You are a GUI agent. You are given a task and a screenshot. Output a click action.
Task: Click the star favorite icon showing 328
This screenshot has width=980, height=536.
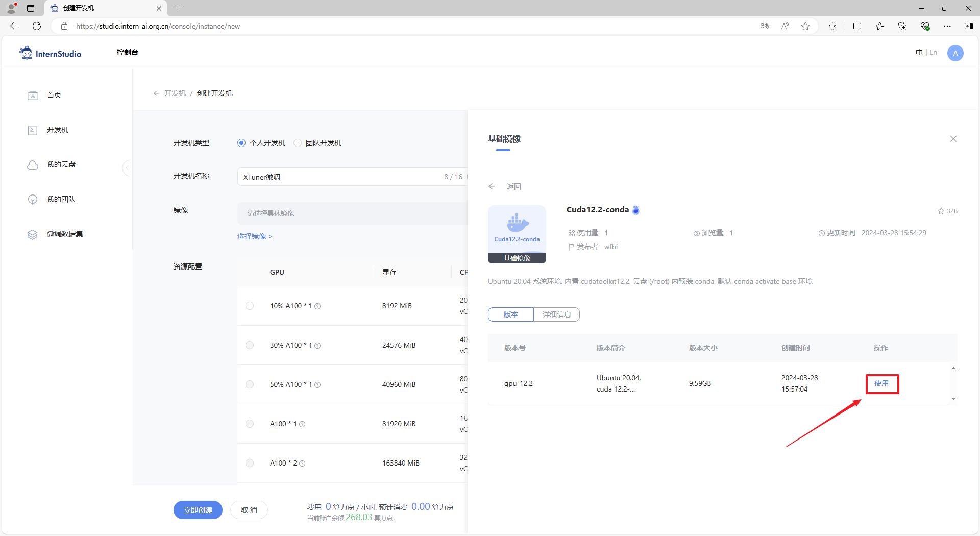[x=941, y=211]
